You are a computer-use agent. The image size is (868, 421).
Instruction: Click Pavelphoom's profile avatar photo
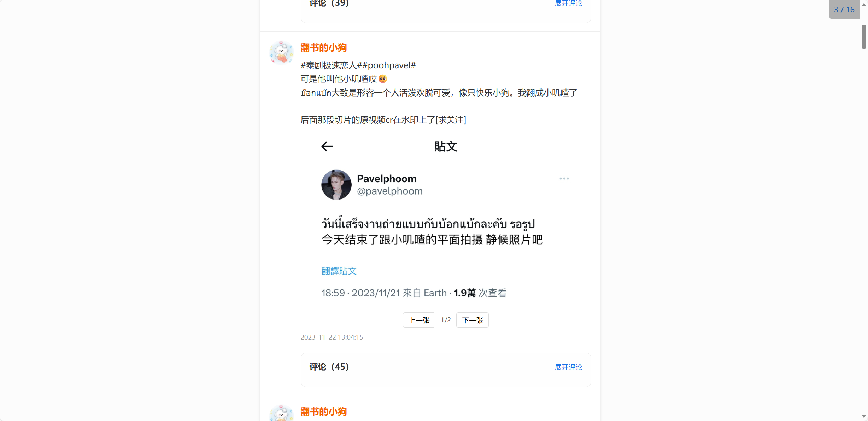(336, 185)
